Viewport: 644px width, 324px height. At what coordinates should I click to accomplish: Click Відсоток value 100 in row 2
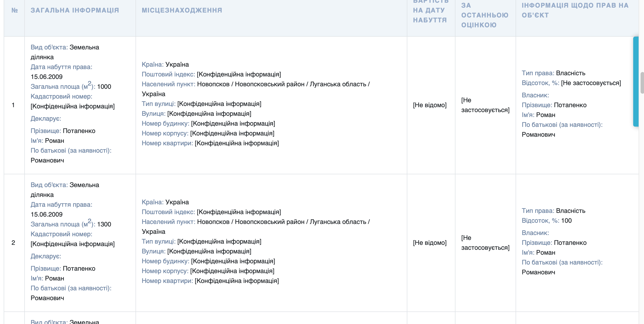pyautogui.click(x=571, y=221)
